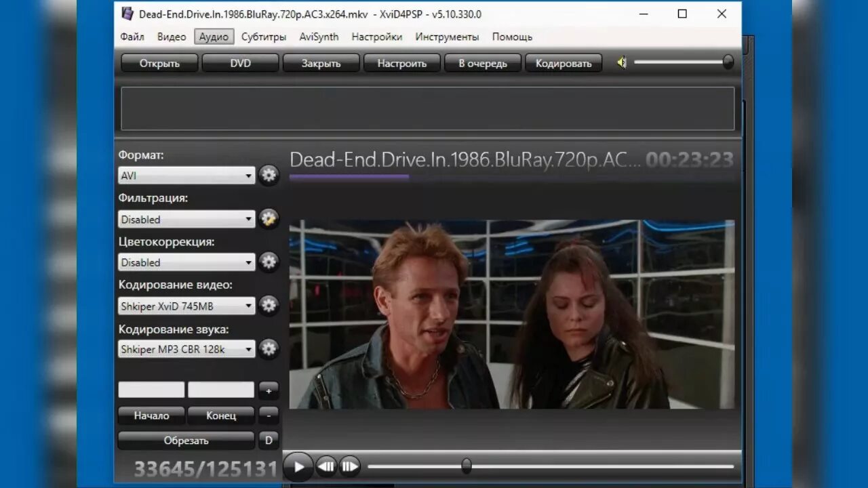Open the Файл menu
The height and width of the screenshot is (488, 868).
[x=132, y=37]
